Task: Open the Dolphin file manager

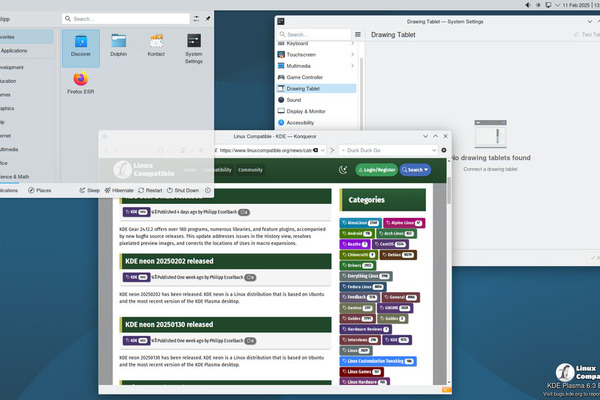Action: tap(119, 47)
